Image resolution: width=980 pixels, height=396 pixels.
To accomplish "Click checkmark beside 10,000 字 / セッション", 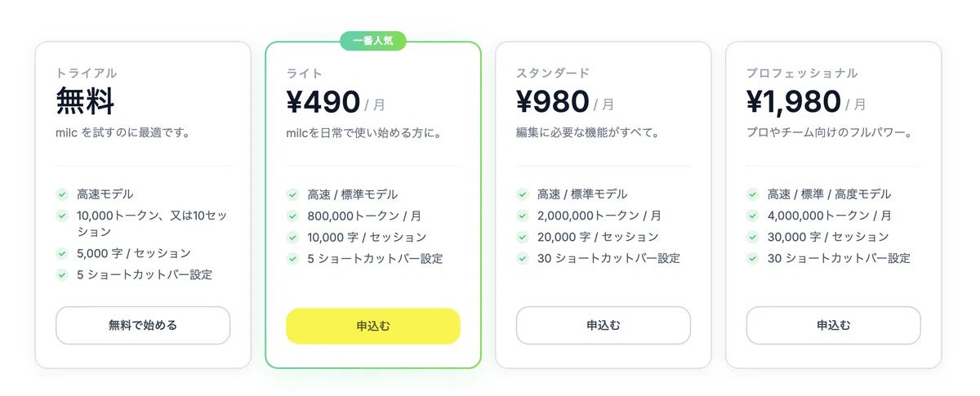I will pyautogui.click(x=292, y=237).
